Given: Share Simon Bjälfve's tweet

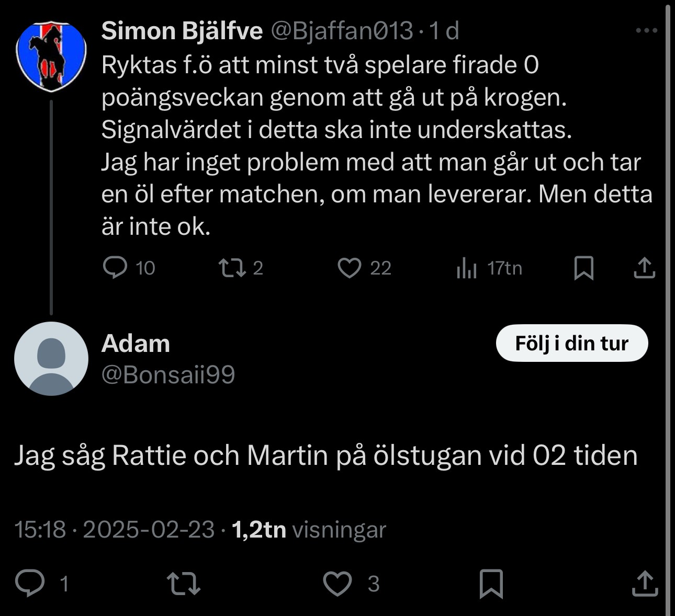Looking at the screenshot, I should click(645, 268).
